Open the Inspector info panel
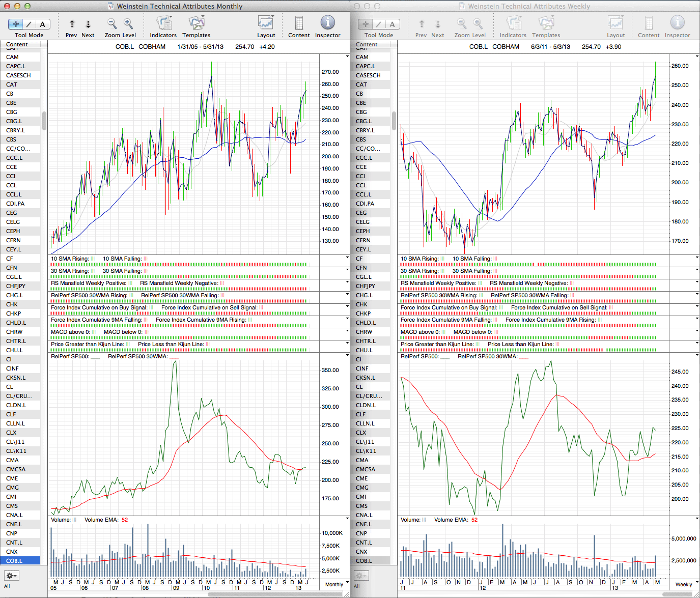Image resolution: width=700 pixels, height=598 pixels. [327, 23]
